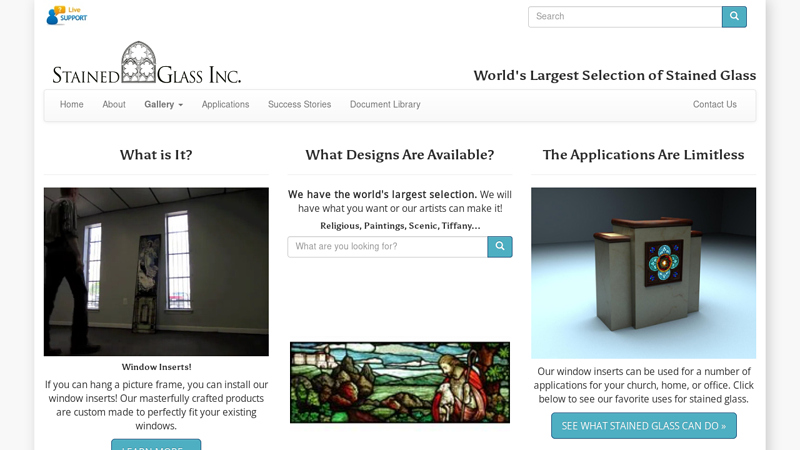800x450 pixels.
Task: Open Success Stories in the navbar
Action: [299, 105]
